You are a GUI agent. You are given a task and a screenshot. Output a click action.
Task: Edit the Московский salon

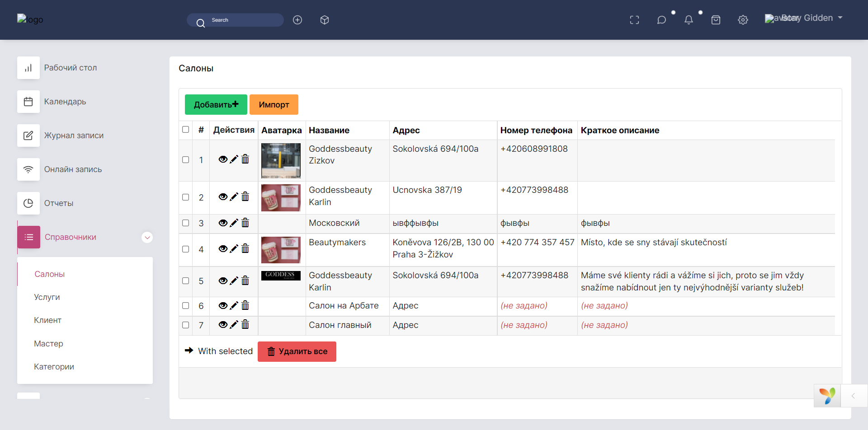234,223
